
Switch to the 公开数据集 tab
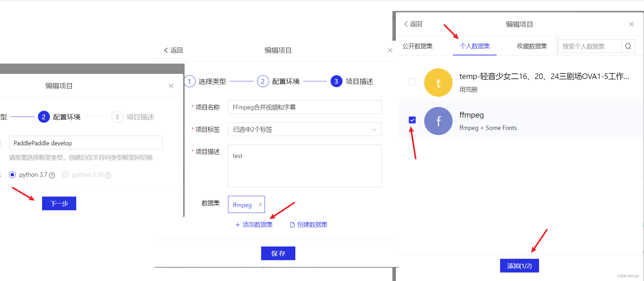417,46
